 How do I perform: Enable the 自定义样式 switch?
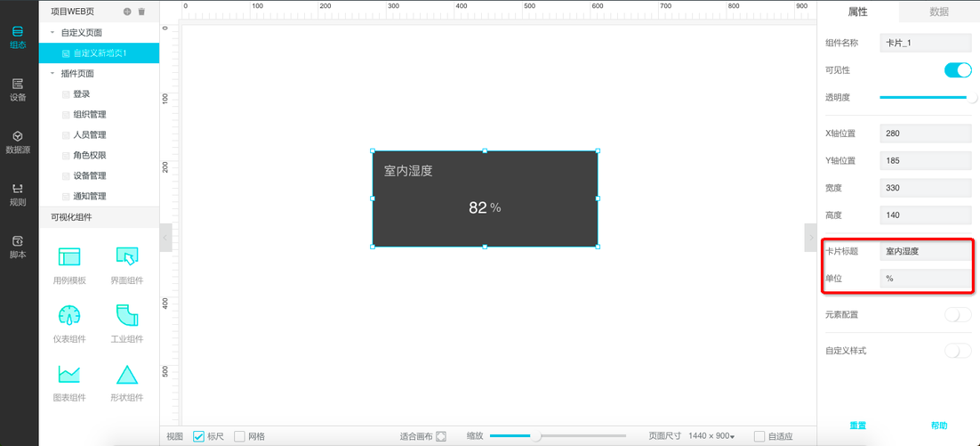click(958, 351)
